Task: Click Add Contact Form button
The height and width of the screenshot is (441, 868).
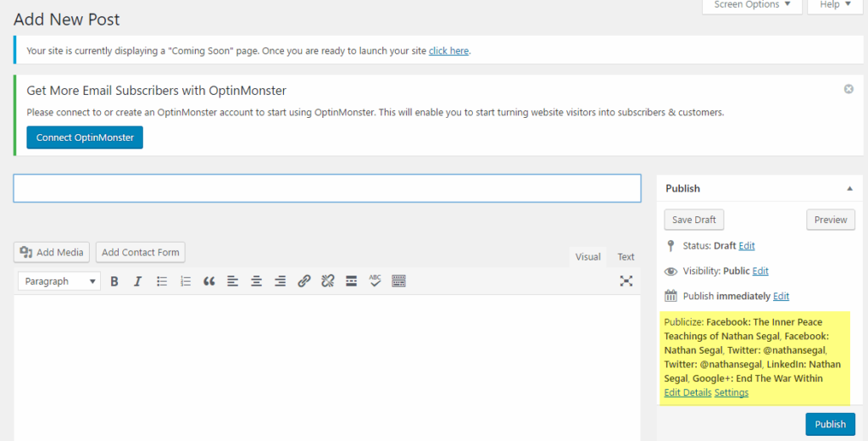Action: point(141,252)
